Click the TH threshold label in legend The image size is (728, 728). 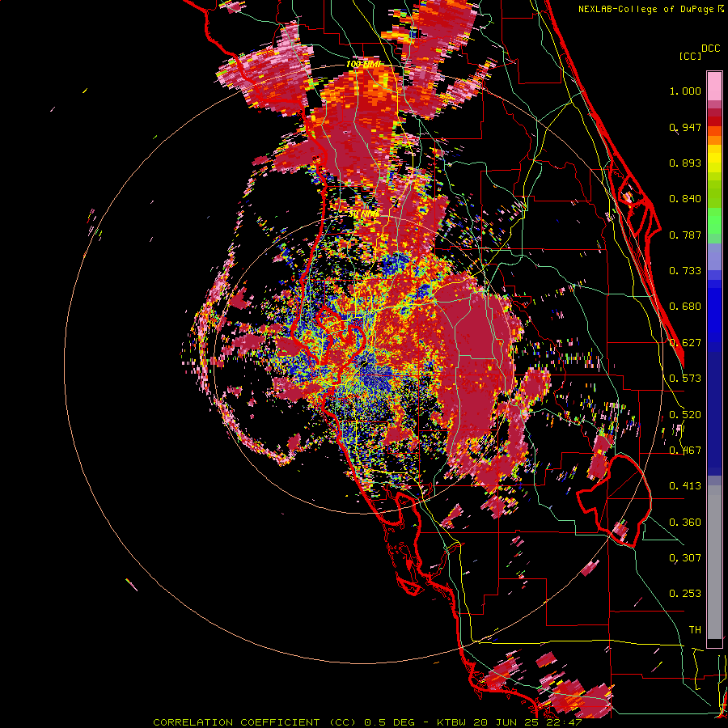tap(695, 630)
